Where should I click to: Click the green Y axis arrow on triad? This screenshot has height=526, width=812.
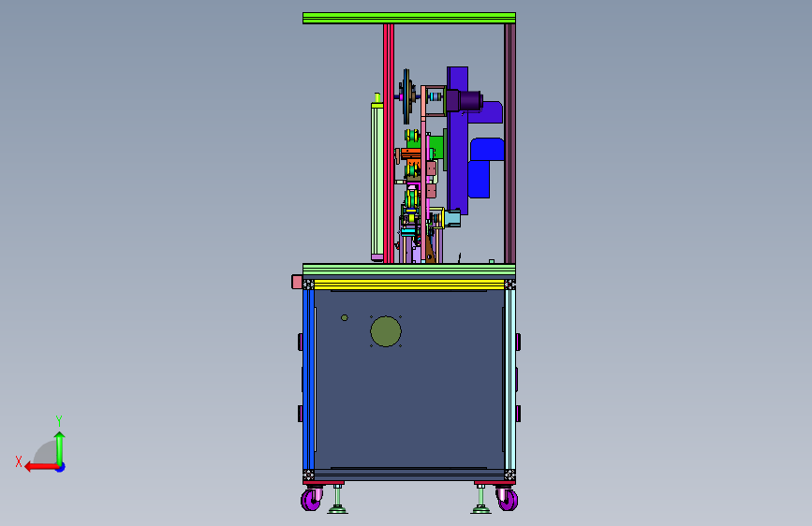click(x=60, y=447)
